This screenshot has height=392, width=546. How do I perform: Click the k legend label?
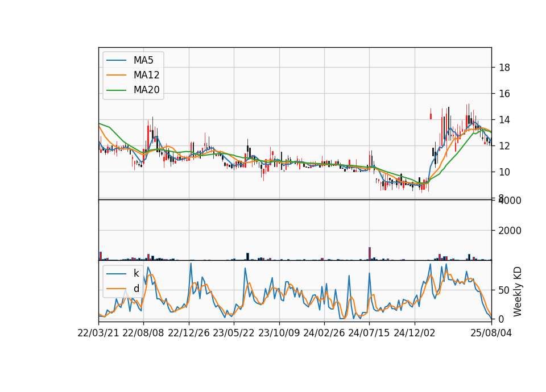[136, 273]
